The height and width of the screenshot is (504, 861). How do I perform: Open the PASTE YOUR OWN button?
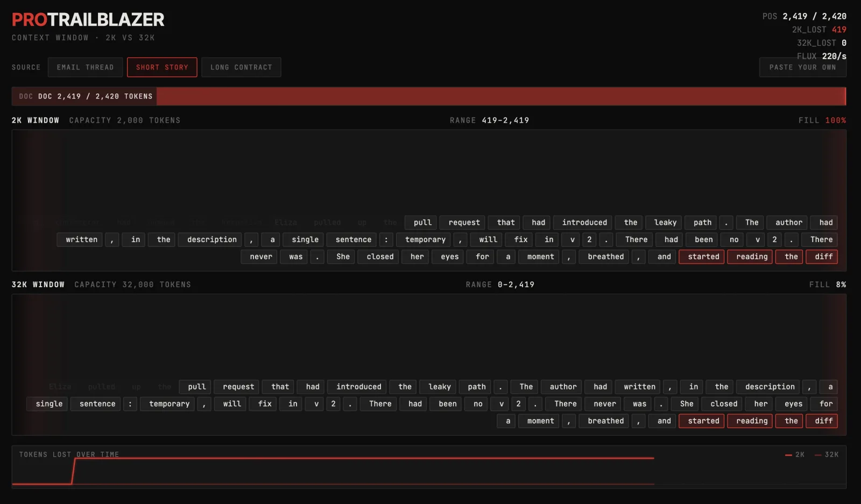802,67
